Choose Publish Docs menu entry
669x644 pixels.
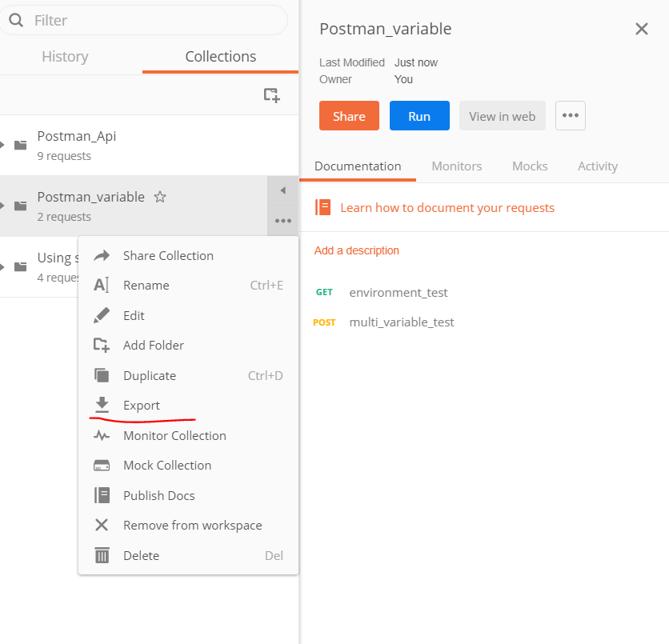[x=188, y=495]
